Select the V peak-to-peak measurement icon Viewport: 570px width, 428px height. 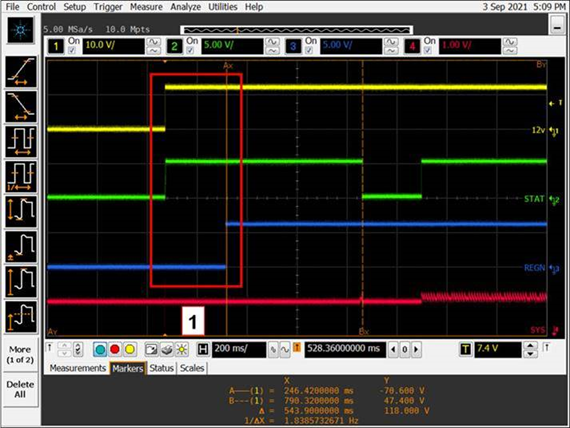(x=21, y=211)
